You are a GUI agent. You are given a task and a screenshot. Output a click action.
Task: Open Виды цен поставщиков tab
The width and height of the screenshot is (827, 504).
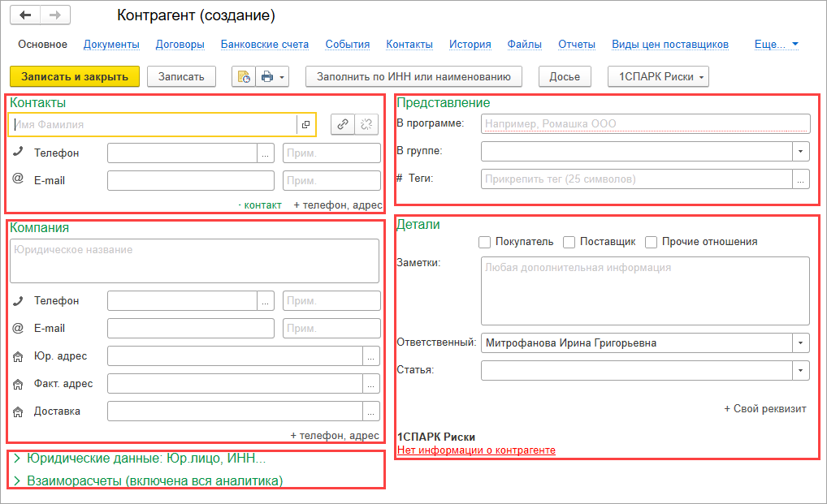(670, 45)
